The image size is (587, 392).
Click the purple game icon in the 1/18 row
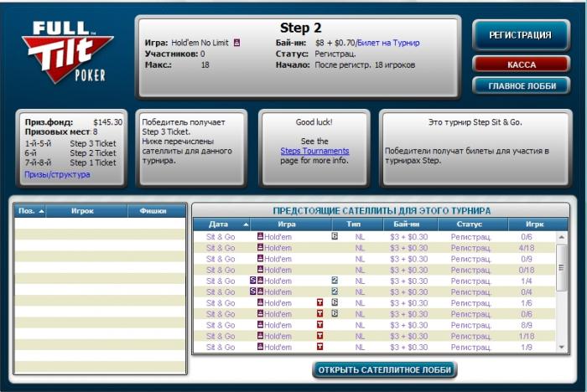point(260,336)
